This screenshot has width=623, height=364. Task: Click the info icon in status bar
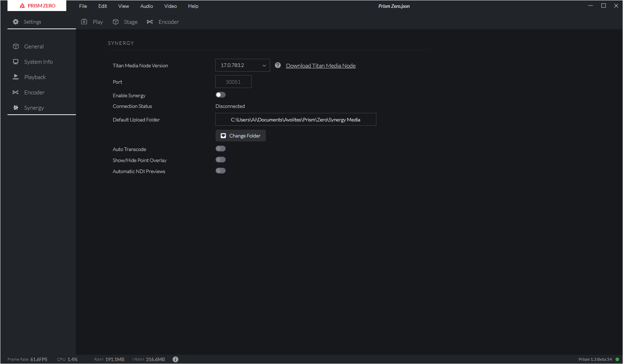(x=175, y=359)
